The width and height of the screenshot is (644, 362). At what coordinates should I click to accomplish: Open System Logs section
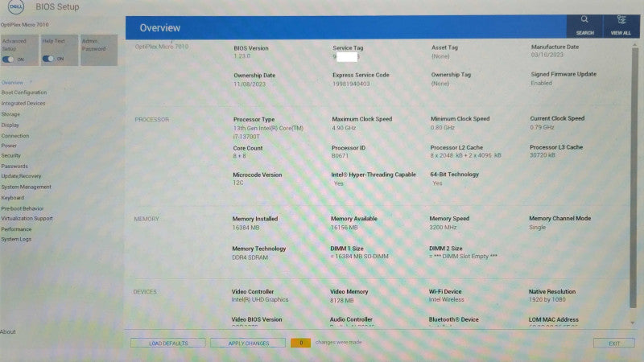[16, 239]
